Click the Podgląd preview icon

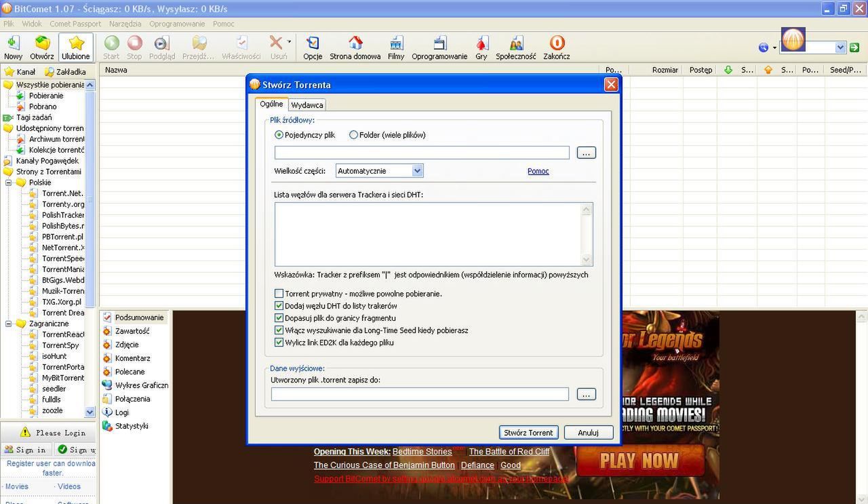[x=162, y=47]
